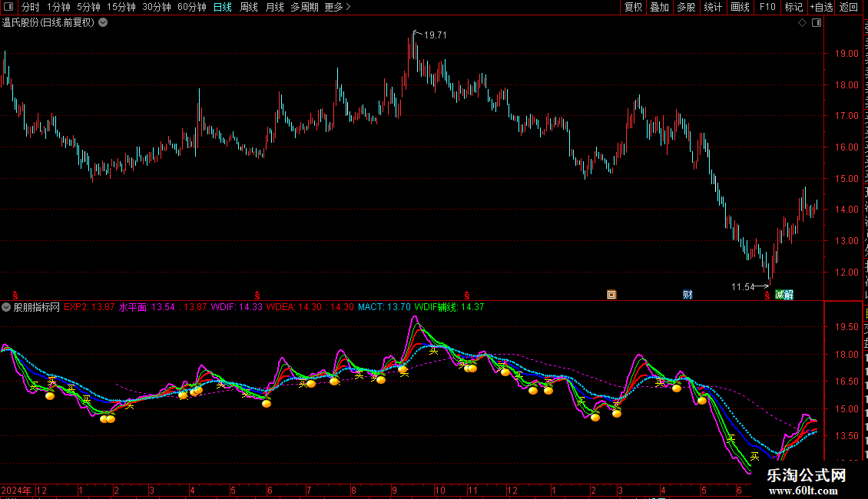
Task: Select the 15分钟 period tab
Action: pos(121,7)
